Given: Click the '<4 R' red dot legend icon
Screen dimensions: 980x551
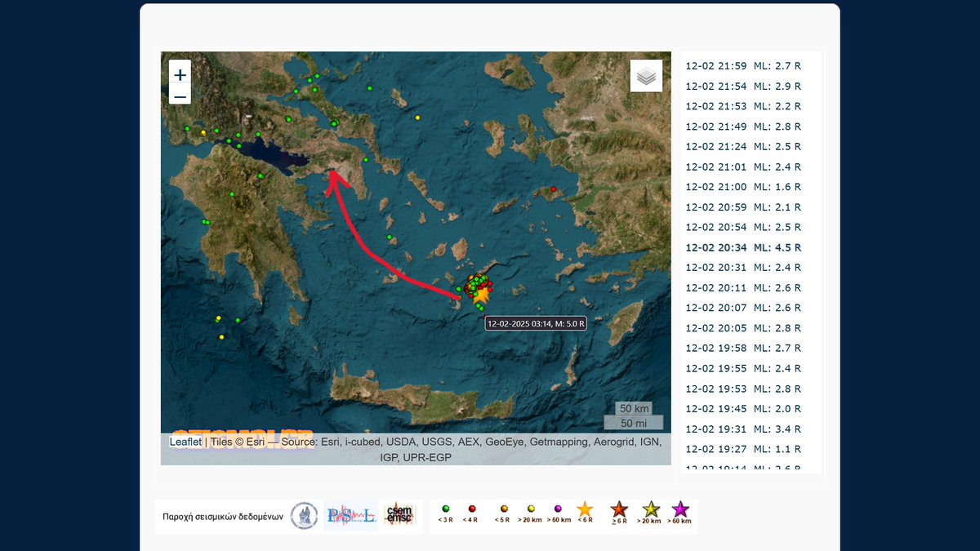Looking at the screenshot, I should point(474,508).
